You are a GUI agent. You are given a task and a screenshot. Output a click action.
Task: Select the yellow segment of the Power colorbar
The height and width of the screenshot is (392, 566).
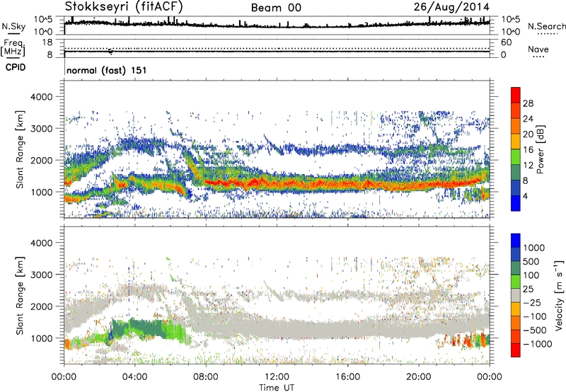[x=516, y=142]
